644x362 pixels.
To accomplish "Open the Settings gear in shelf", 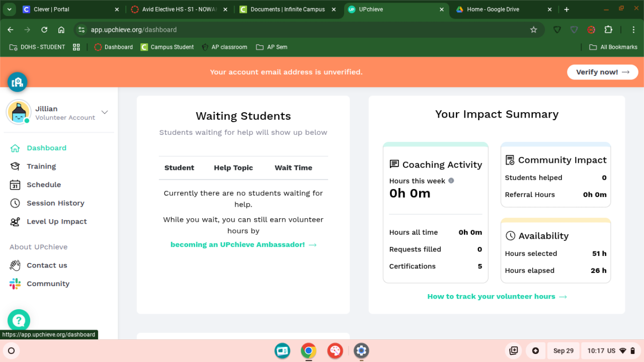I will tap(361, 350).
